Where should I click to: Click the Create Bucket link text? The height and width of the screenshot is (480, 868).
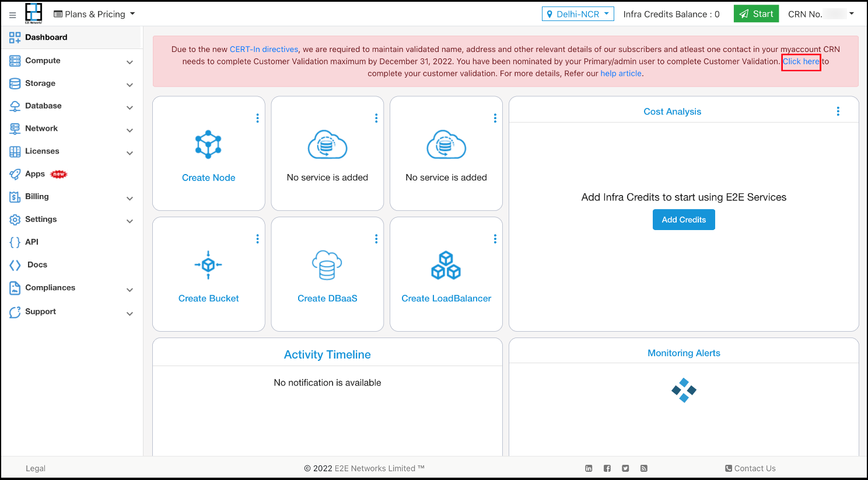[208, 298]
